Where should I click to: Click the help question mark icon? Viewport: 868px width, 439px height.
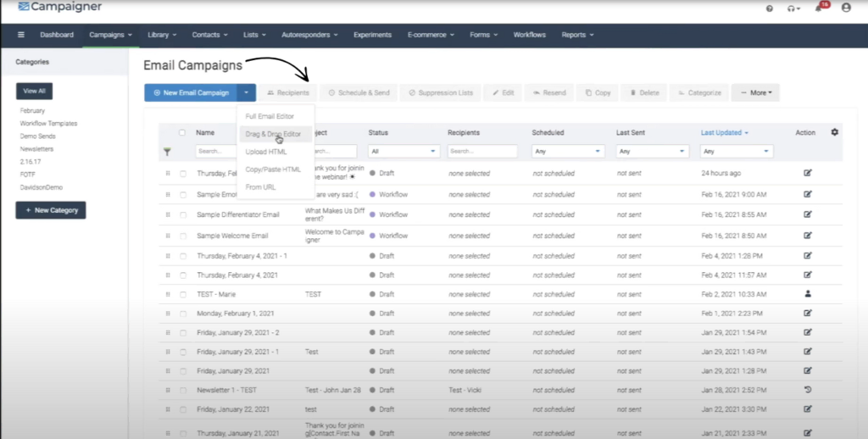pyautogui.click(x=770, y=8)
